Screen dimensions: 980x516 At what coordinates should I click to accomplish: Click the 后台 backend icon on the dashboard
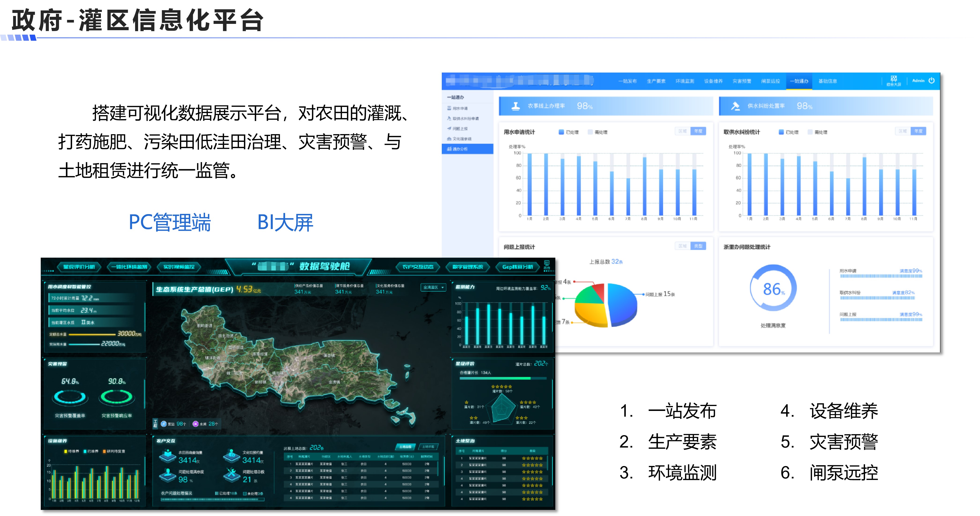pos(547,265)
